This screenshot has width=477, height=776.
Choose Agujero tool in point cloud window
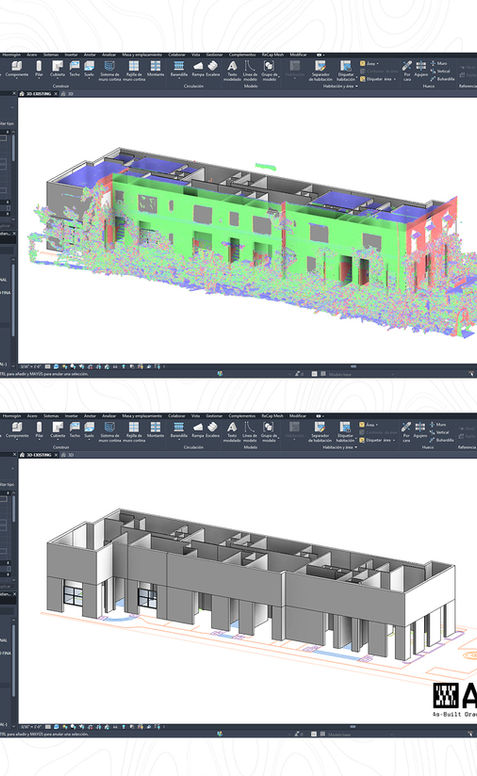421,69
